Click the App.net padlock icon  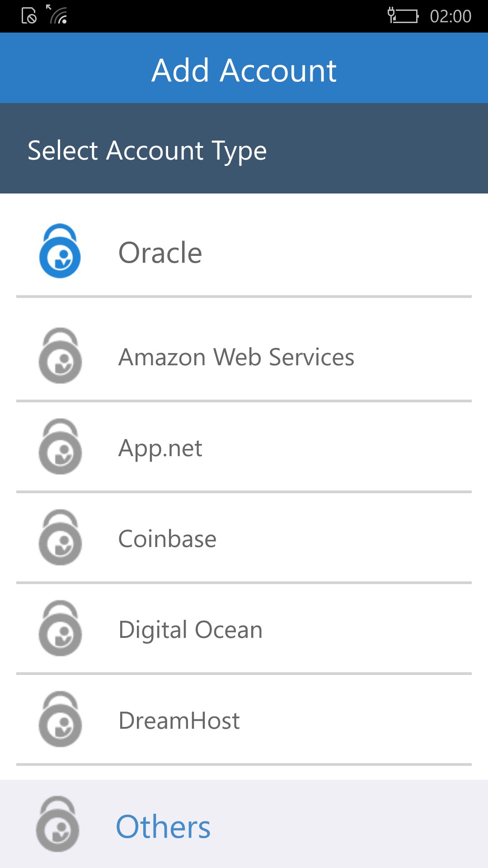(60, 448)
